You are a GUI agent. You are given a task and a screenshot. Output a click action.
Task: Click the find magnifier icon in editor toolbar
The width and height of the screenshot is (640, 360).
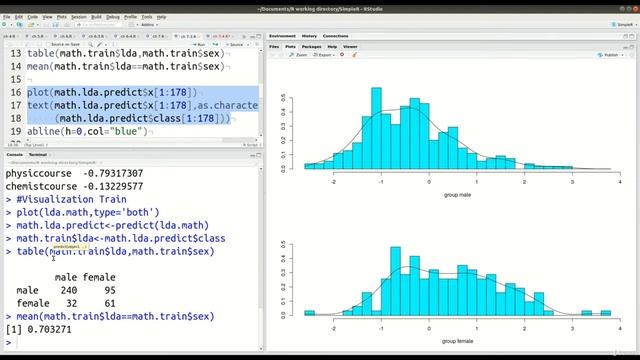91,44
